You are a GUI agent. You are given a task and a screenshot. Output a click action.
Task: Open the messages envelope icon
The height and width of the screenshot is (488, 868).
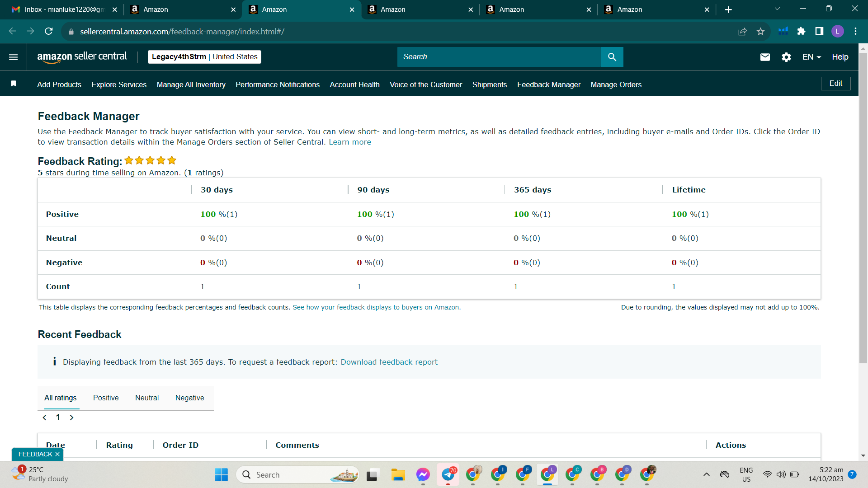tap(765, 57)
